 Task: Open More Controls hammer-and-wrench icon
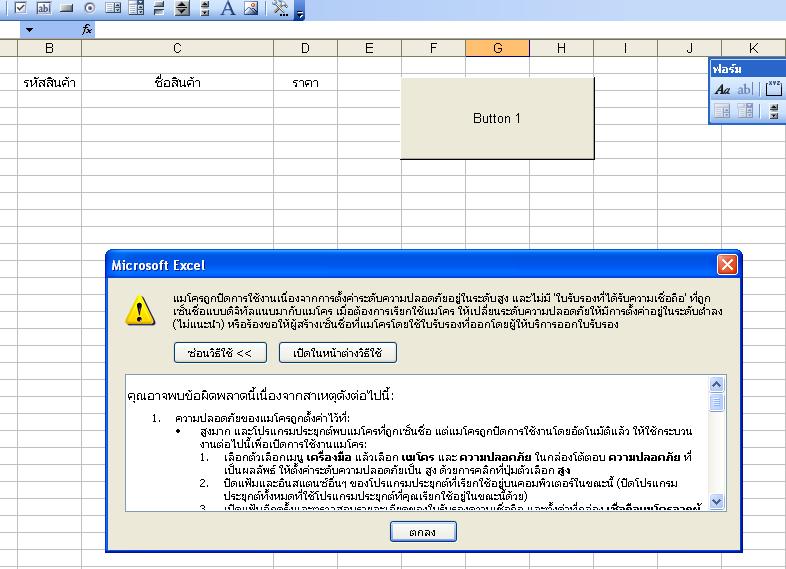[x=279, y=8]
